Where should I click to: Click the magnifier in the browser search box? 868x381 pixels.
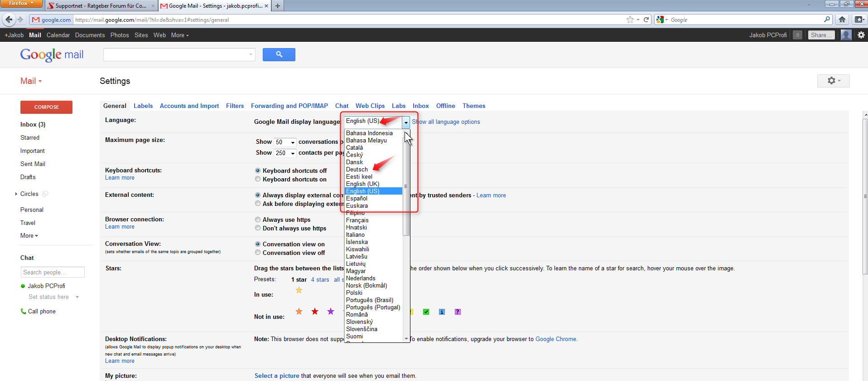click(827, 20)
